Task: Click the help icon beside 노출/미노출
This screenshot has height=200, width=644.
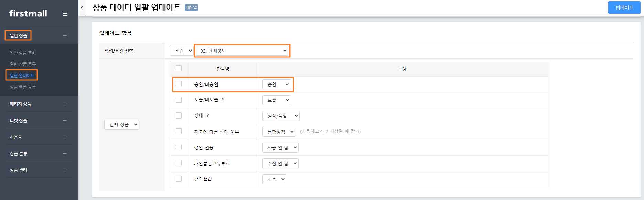Action: [223, 100]
